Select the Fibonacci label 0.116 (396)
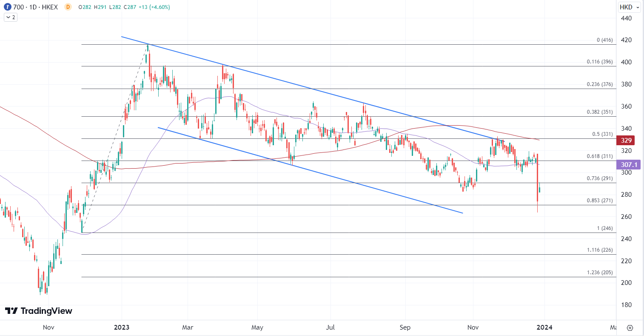This screenshot has height=336, width=644. pos(600,62)
